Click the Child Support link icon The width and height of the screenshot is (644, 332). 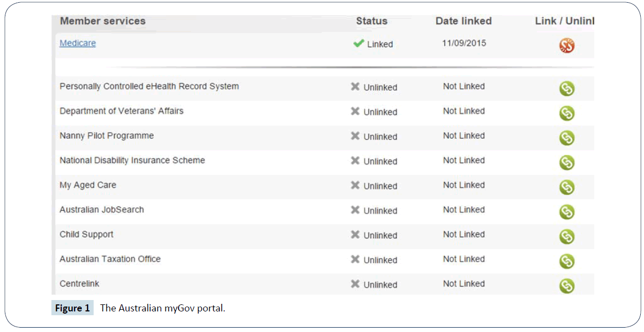567,237
